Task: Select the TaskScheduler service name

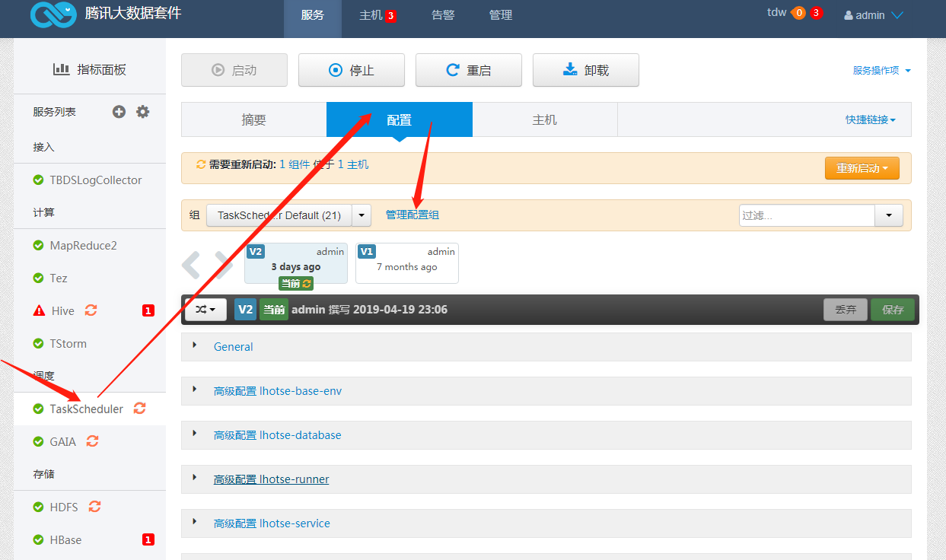Action: [87, 409]
